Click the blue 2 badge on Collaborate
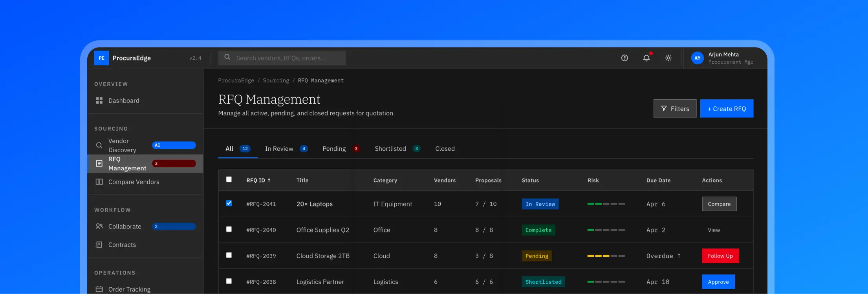This screenshot has width=868, height=294. pyautogui.click(x=174, y=226)
